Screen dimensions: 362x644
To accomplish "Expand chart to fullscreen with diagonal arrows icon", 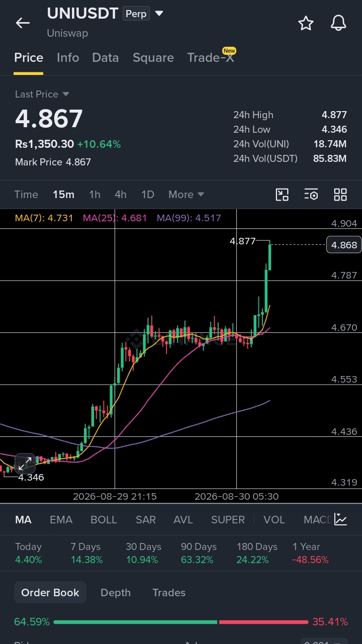I will click(x=25, y=464).
